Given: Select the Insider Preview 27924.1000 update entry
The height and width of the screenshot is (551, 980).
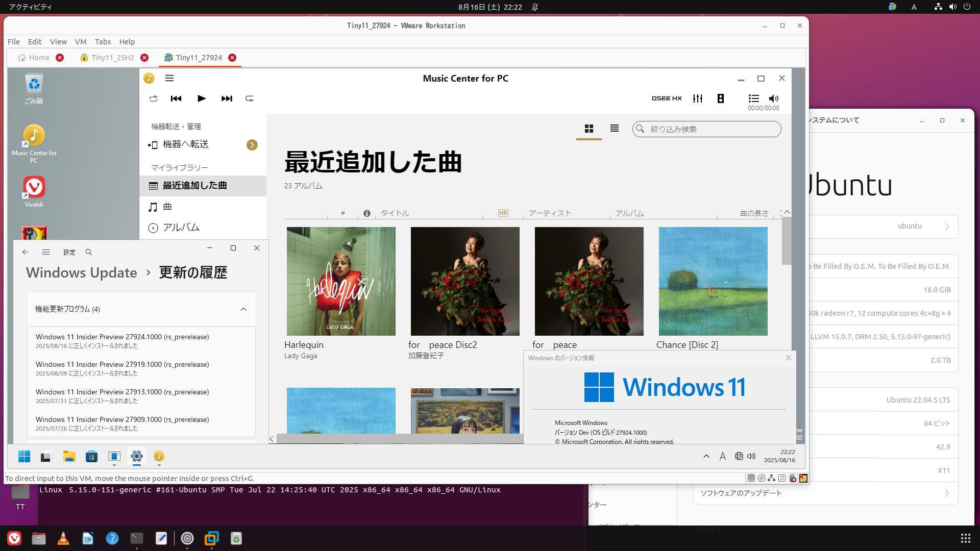Looking at the screenshot, I should pos(141,341).
